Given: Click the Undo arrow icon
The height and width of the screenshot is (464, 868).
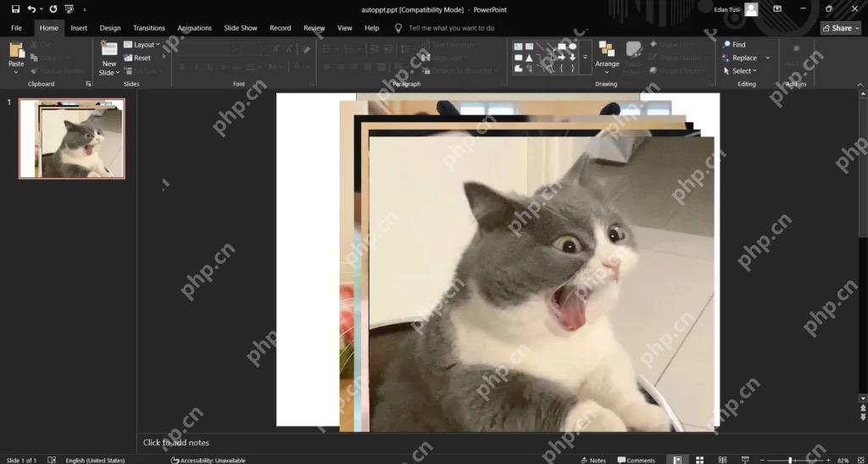Looking at the screenshot, I should point(31,9).
